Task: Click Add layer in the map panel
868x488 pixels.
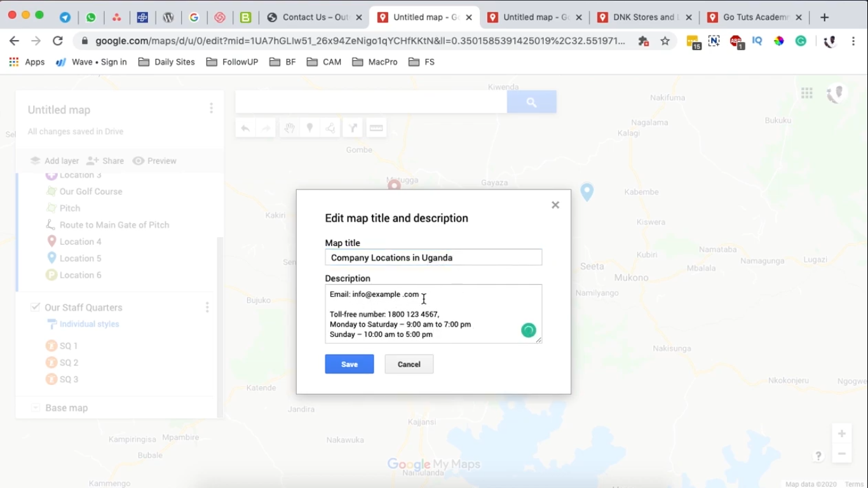Action: (x=55, y=161)
